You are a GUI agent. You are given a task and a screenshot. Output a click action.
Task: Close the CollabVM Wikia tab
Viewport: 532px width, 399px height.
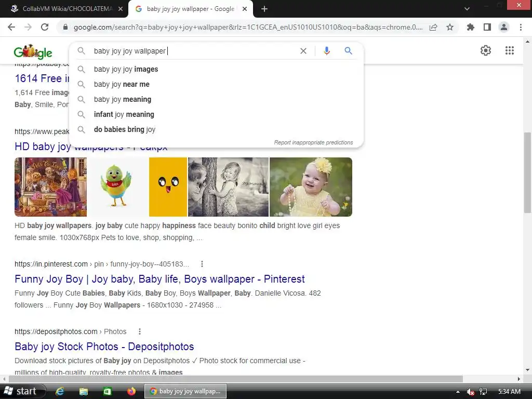pos(121,9)
